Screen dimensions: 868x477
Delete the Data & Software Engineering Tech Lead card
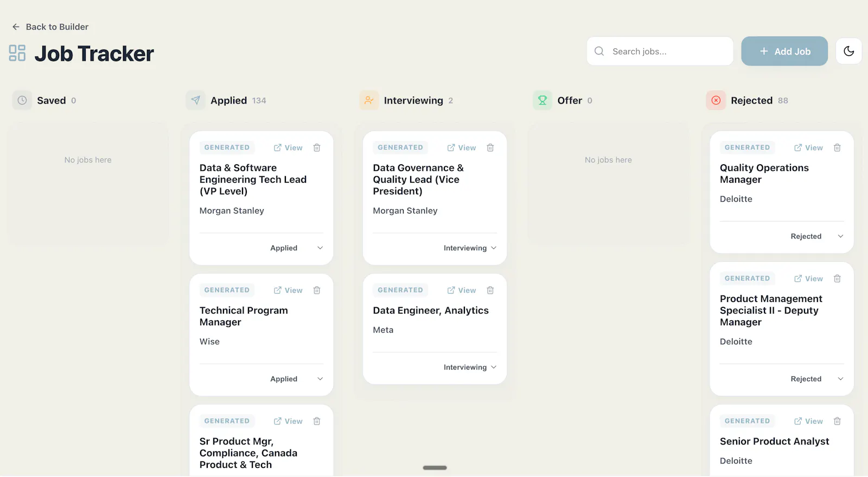click(x=317, y=147)
